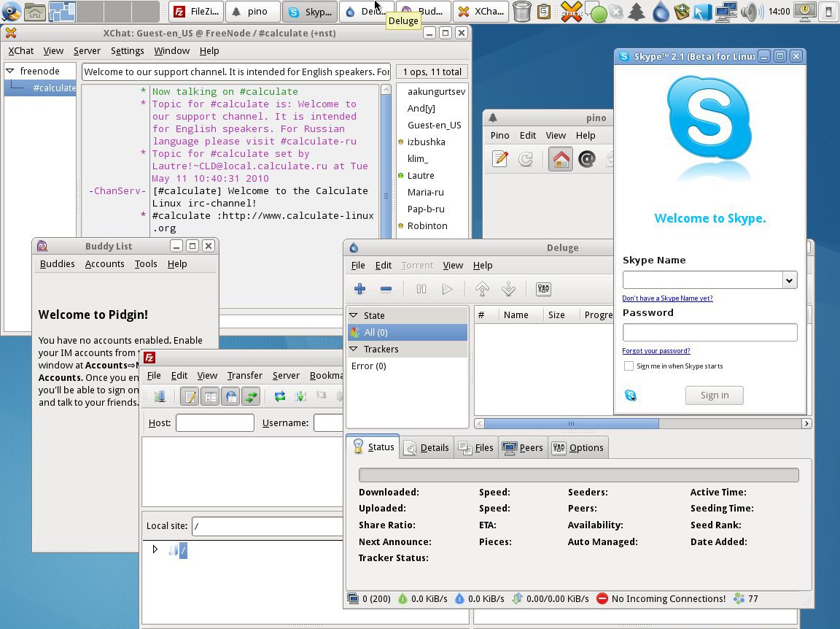Enable Sign me in when Skype starts
The image size is (840, 629).
(x=629, y=366)
